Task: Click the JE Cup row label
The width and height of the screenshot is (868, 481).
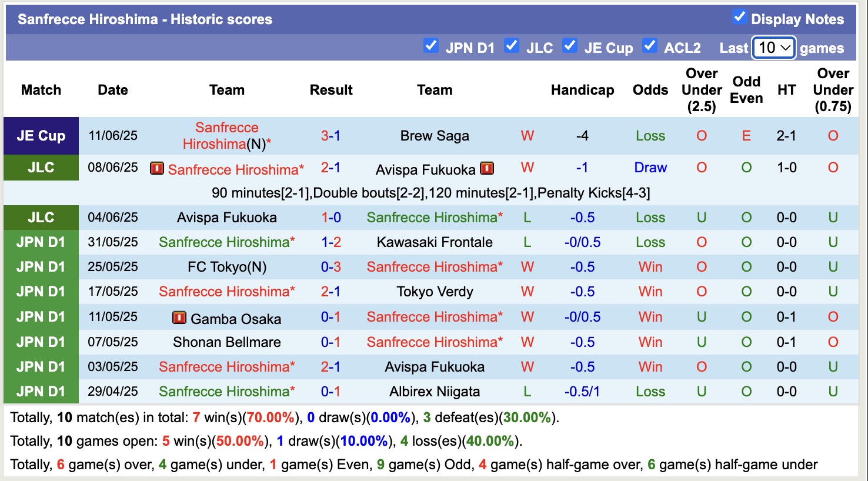Action: 41,136
